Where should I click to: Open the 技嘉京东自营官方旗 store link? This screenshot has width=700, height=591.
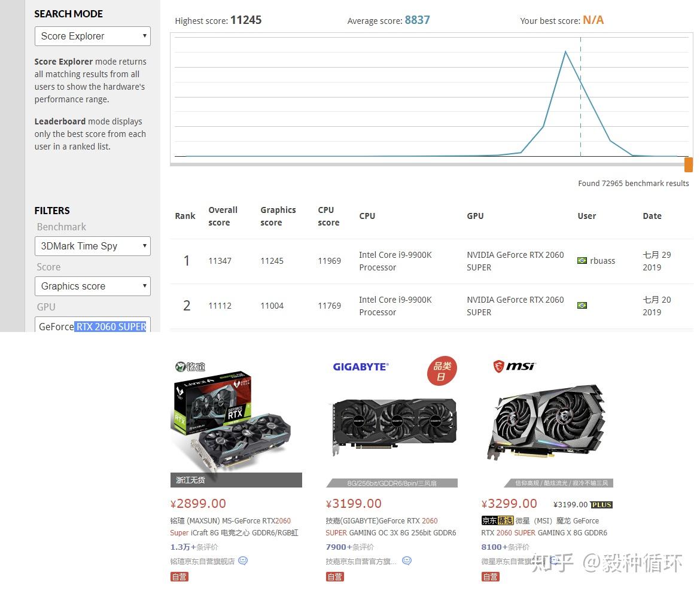coord(361,562)
